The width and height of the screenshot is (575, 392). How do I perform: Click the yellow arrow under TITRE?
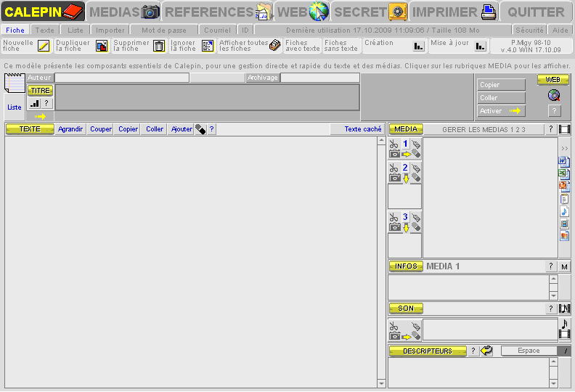[40, 117]
